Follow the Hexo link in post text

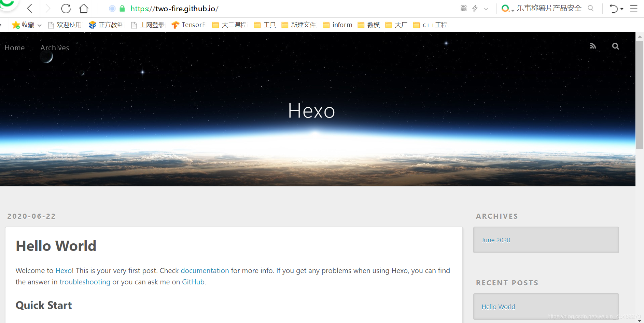pyautogui.click(x=64, y=271)
